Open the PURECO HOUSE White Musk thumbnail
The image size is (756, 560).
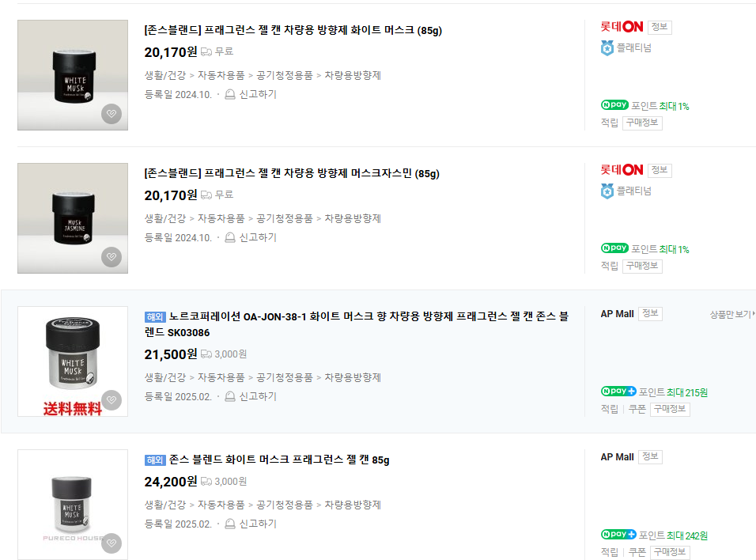pos(73,505)
